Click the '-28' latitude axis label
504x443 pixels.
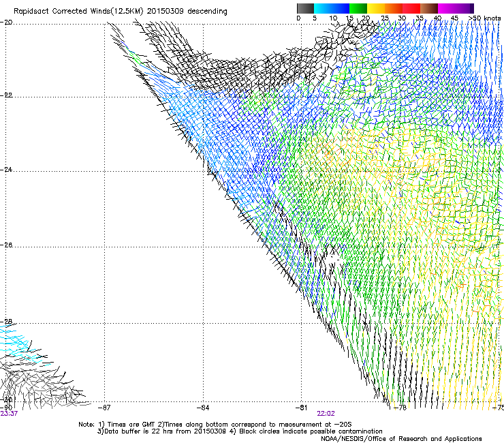6,322
